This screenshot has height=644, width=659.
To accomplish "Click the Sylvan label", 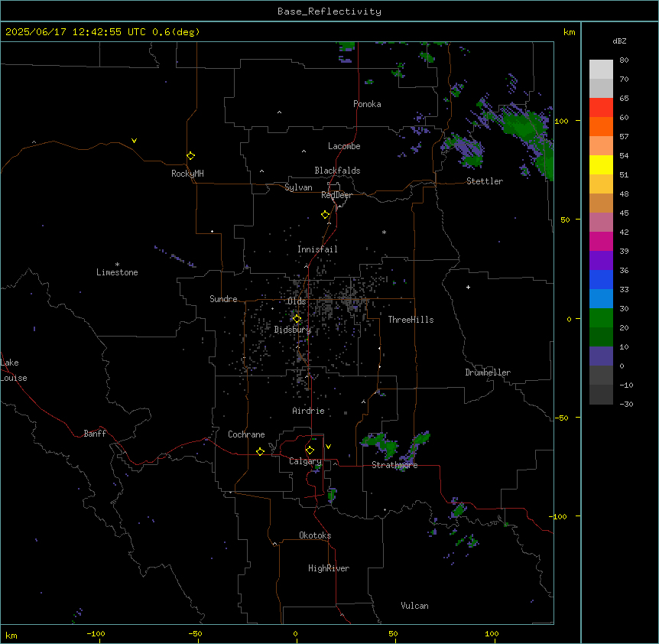I will [x=298, y=187].
